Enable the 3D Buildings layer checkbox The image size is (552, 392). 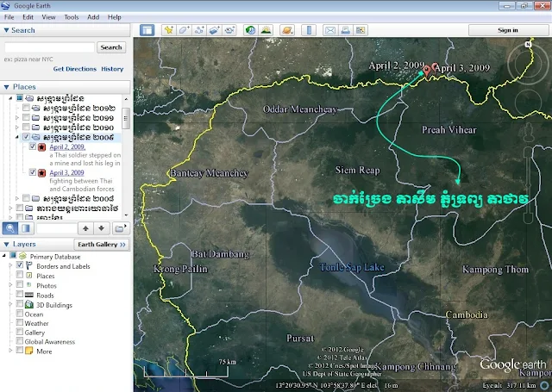pyautogui.click(x=20, y=303)
